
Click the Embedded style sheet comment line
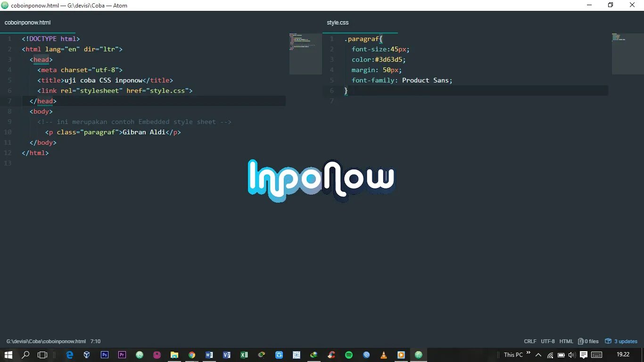pos(134,122)
